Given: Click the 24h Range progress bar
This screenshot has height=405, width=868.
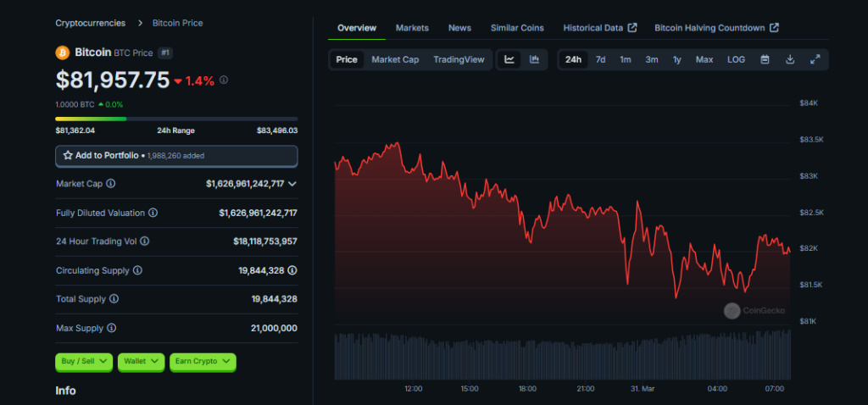Looking at the screenshot, I should tap(176, 119).
